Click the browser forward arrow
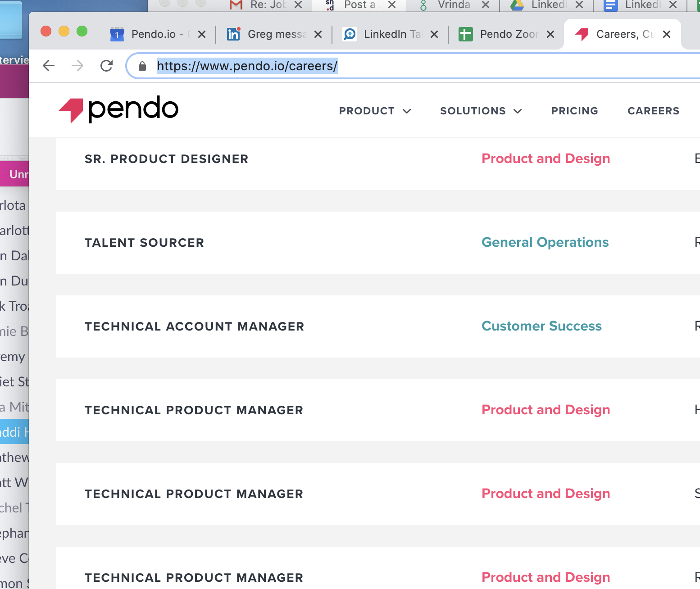Image resolution: width=700 pixels, height=589 pixels. (77, 66)
